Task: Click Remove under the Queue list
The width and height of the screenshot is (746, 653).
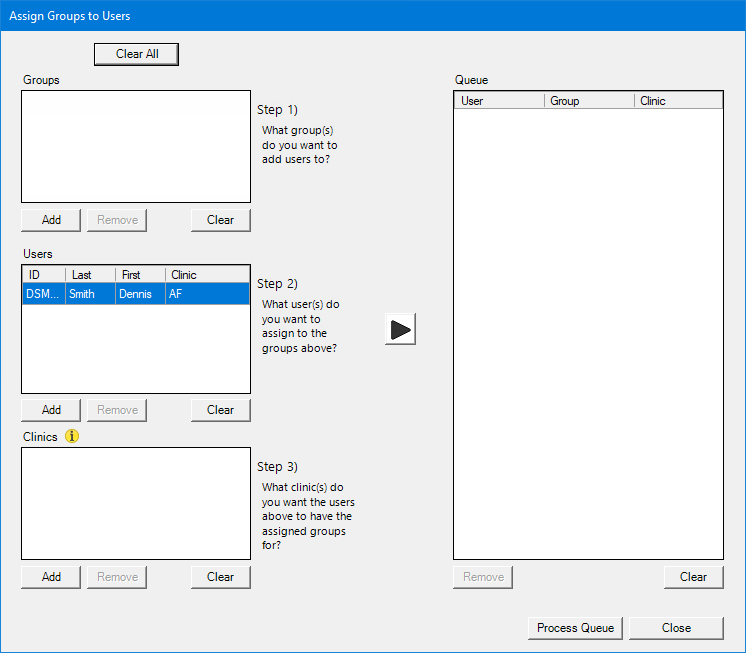Action: tap(483, 577)
